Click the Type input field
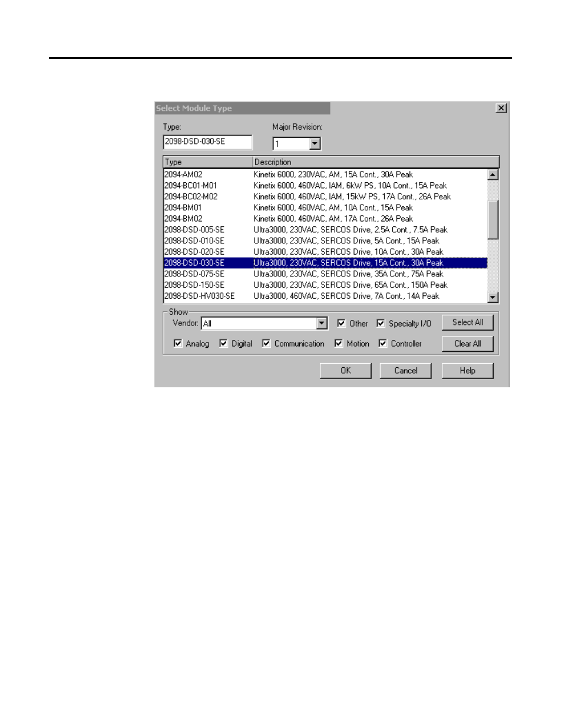Viewport: 562px width, 728px height. [207, 142]
